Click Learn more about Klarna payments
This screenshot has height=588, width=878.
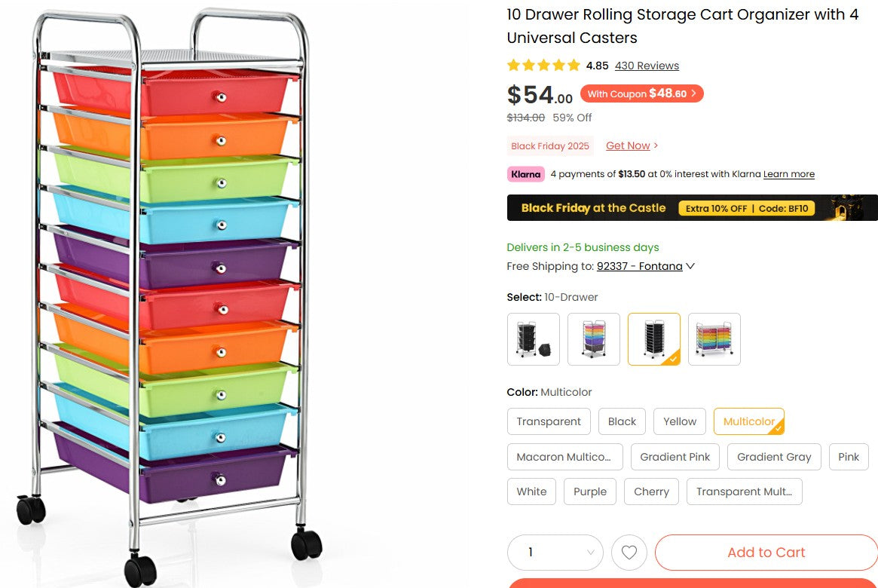788,174
